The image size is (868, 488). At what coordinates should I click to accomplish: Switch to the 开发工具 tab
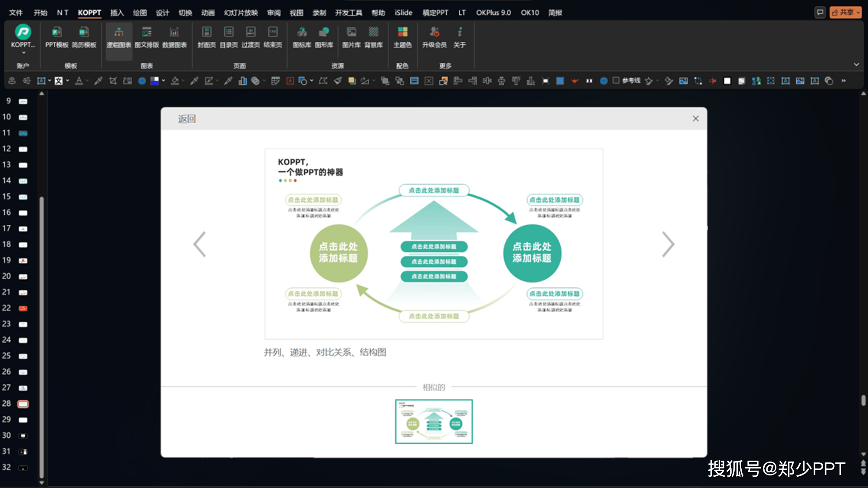point(349,13)
